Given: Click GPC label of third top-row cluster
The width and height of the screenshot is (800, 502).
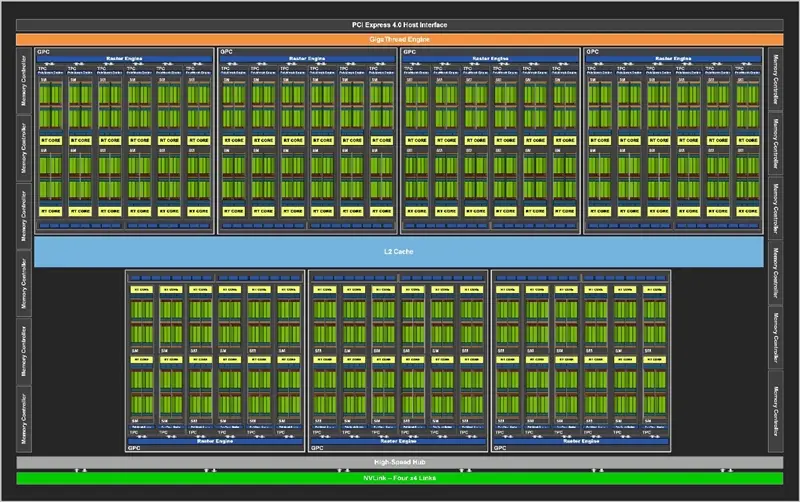Looking at the screenshot, I should (409, 52).
